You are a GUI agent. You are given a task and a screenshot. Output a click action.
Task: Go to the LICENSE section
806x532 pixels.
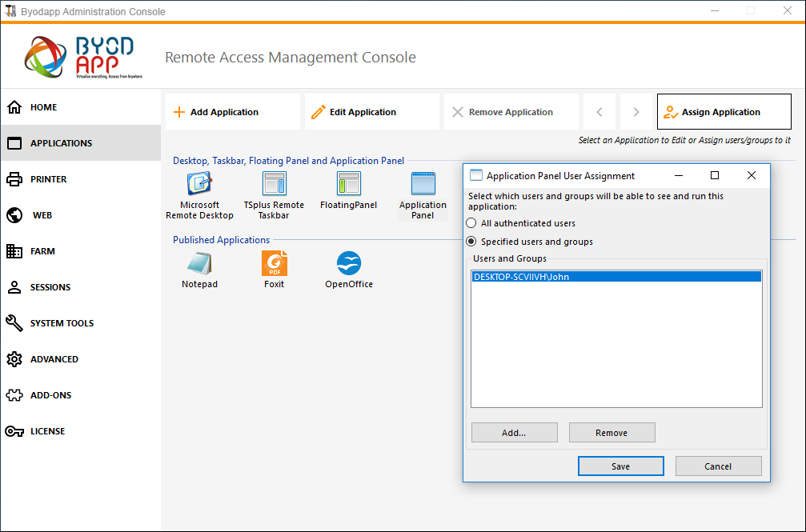click(81, 430)
